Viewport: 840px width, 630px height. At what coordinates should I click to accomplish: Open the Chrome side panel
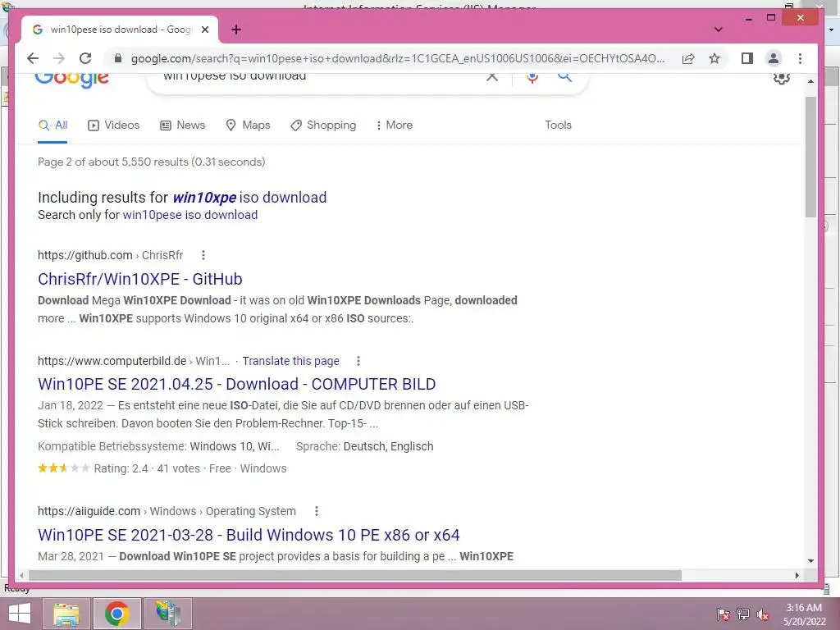[746, 58]
